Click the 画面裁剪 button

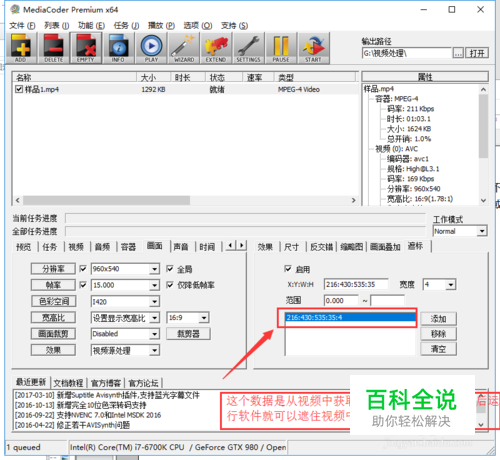click(53, 334)
